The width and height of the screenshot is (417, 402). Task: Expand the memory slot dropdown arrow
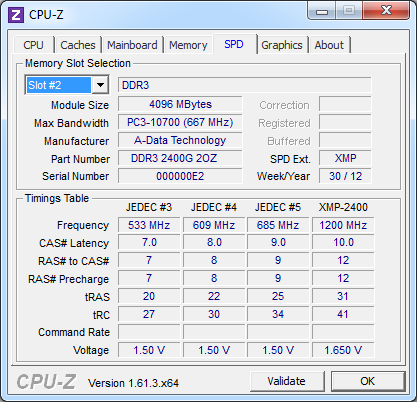[x=100, y=85]
